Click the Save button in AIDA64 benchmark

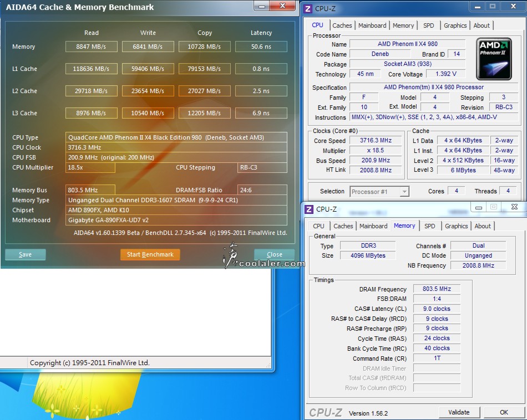pyautogui.click(x=25, y=254)
